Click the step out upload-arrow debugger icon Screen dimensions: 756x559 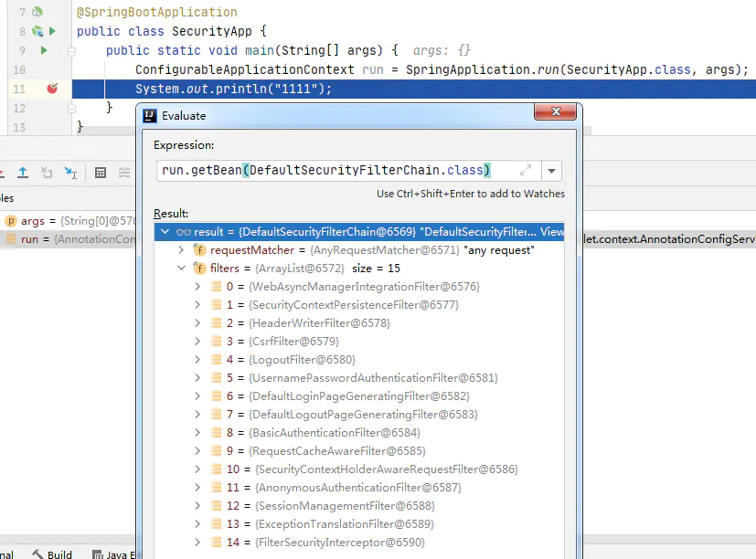pos(23,173)
